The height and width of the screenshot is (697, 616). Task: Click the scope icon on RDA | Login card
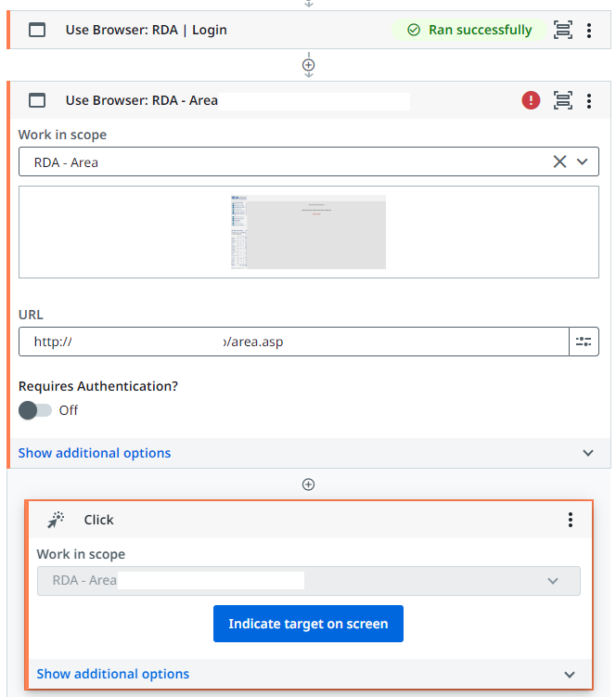(x=562, y=30)
